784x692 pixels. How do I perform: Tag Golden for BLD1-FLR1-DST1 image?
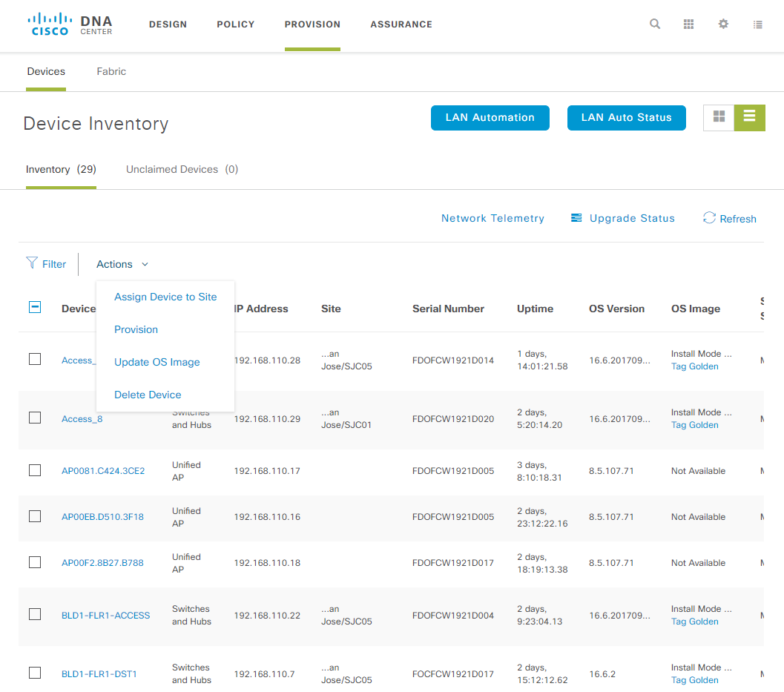[x=694, y=680]
